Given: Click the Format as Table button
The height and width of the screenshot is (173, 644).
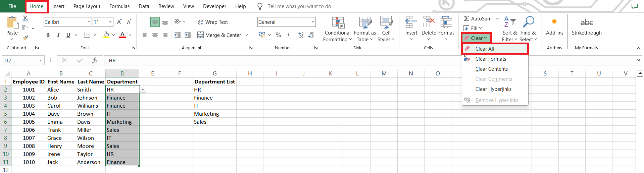Looking at the screenshot, I should tap(365, 29).
